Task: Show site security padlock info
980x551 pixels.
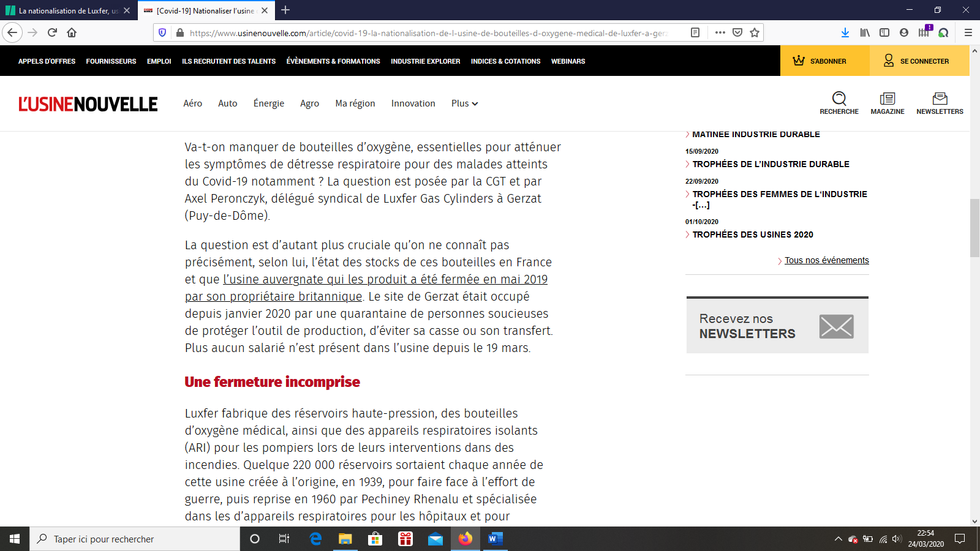Action: pos(179,32)
